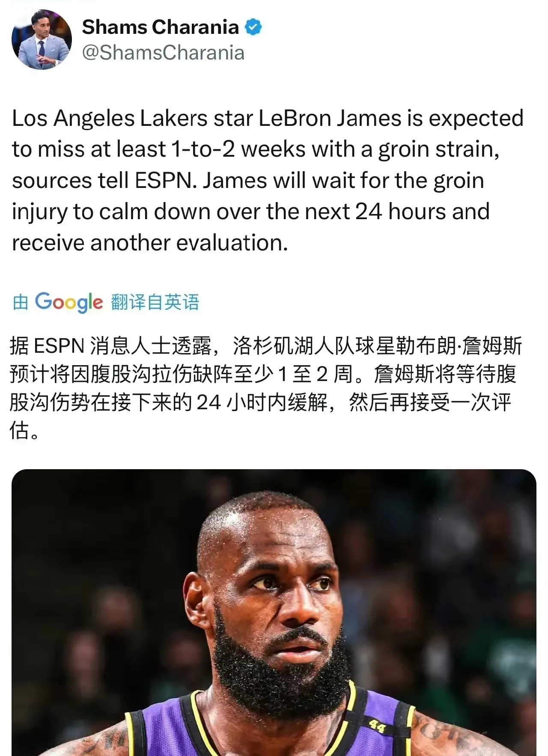Open the @ShamsCharania handle
The width and height of the screenshot is (548, 756).
[163, 53]
